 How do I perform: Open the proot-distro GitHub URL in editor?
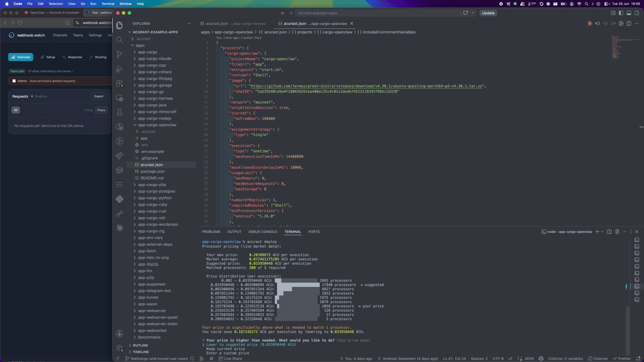pos(366,86)
